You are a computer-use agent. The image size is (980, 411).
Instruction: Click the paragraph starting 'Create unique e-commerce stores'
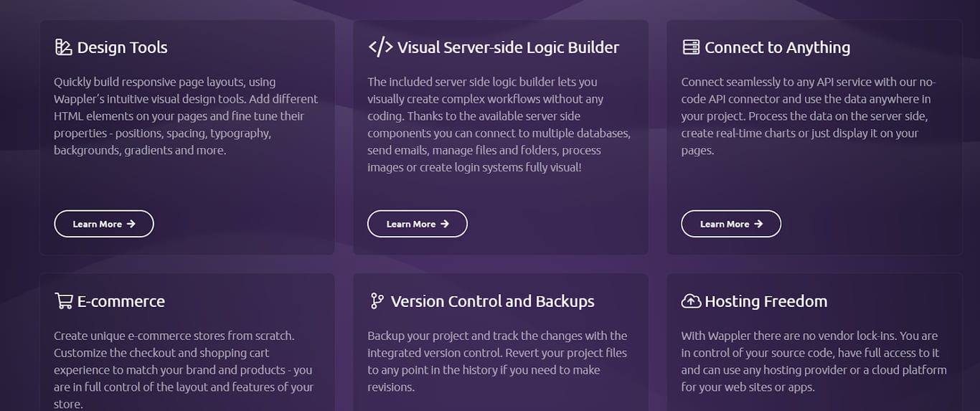(x=184, y=369)
